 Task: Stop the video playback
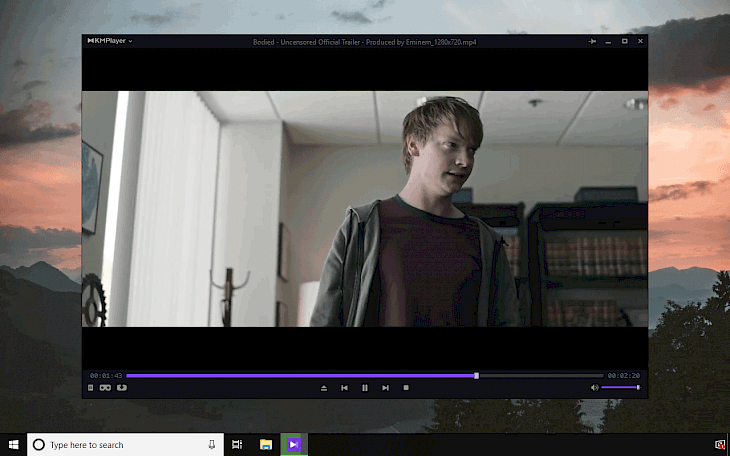406,388
